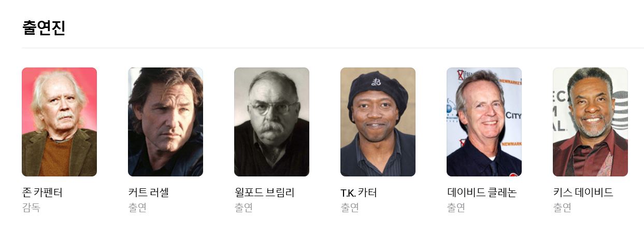Image resolution: width=644 pixels, height=233 pixels.
Task: Select the 출연 text under T.K. 카터
Action: [350, 208]
